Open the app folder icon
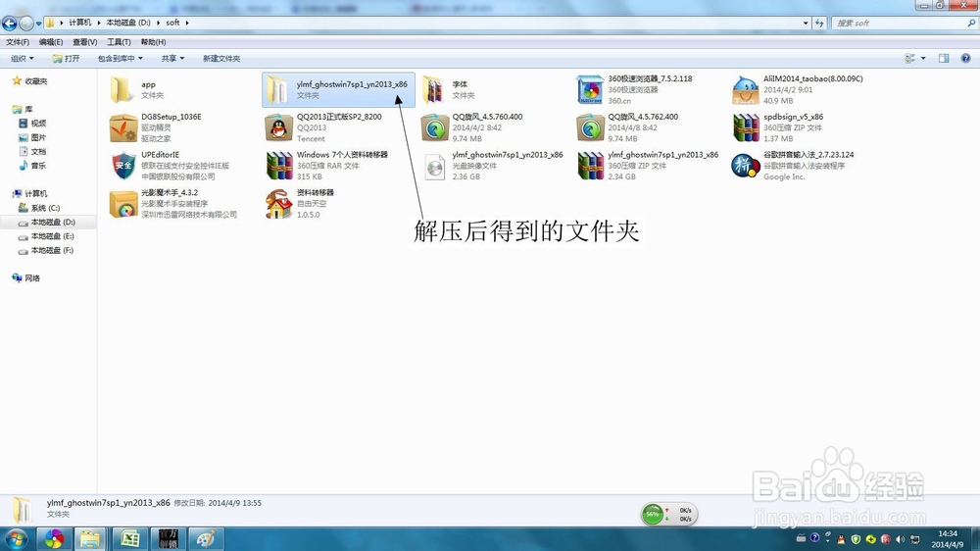Viewport: 980px width, 551px height. click(122, 90)
